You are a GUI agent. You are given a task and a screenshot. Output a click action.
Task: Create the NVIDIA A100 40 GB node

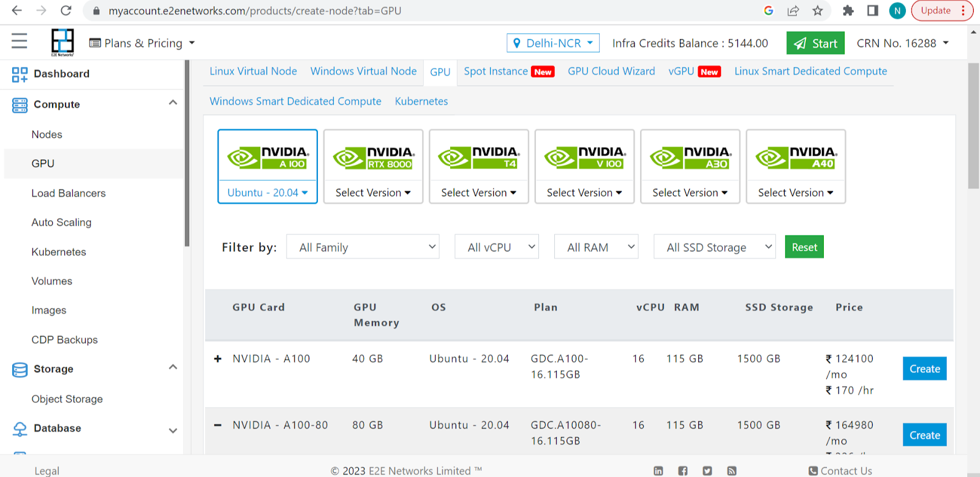pos(924,368)
